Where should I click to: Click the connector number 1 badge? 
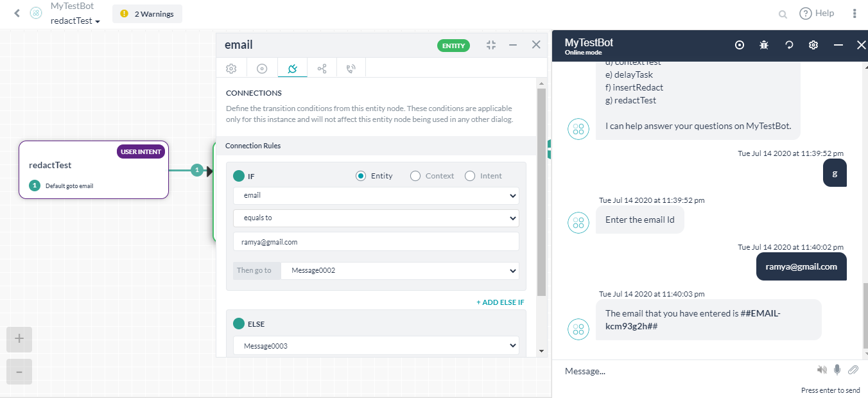[x=197, y=170]
